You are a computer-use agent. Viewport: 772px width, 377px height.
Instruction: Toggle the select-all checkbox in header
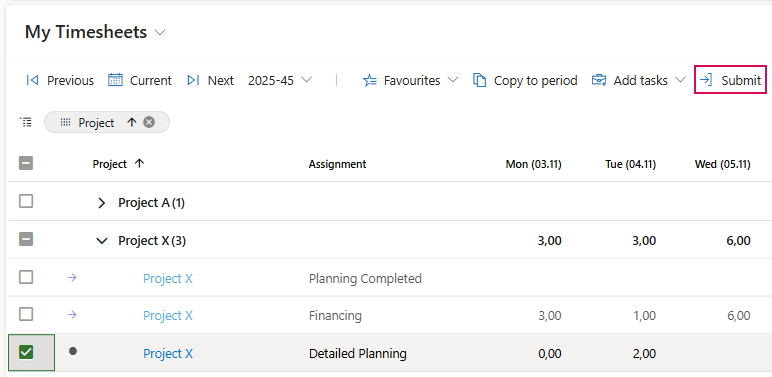pyautogui.click(x=26, y=163)
